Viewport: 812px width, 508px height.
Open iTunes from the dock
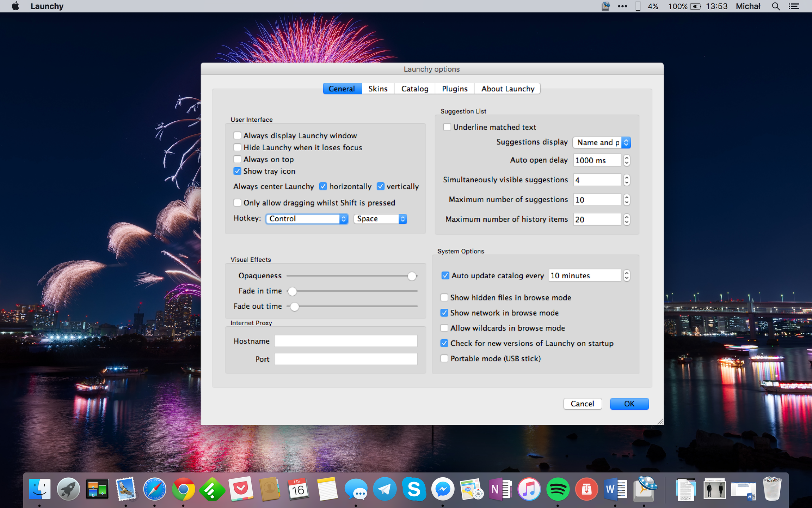[529, 489]
